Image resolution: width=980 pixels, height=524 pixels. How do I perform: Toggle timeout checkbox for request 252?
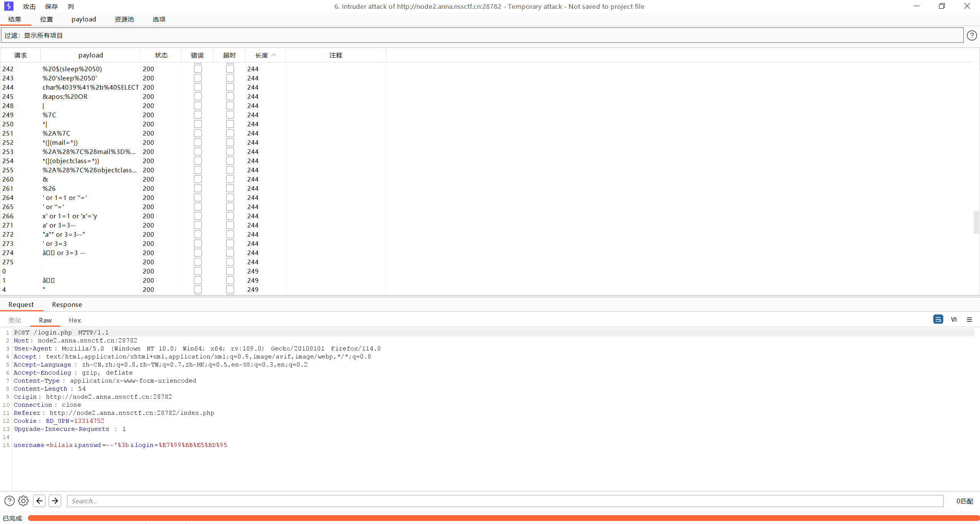coord(230,142)
